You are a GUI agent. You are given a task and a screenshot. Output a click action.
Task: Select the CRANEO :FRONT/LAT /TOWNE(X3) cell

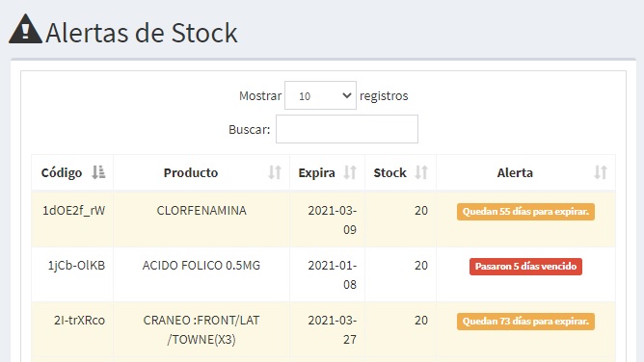[201, 329]
